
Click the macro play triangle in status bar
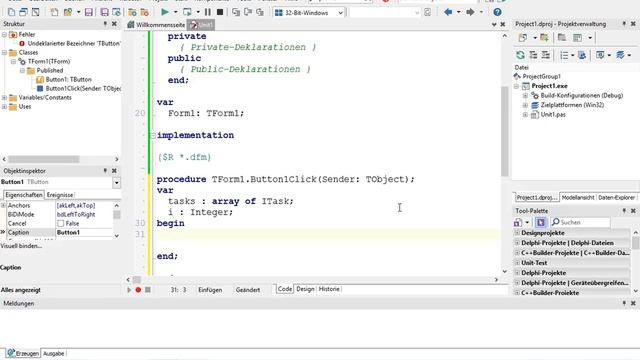pos(129,290)
